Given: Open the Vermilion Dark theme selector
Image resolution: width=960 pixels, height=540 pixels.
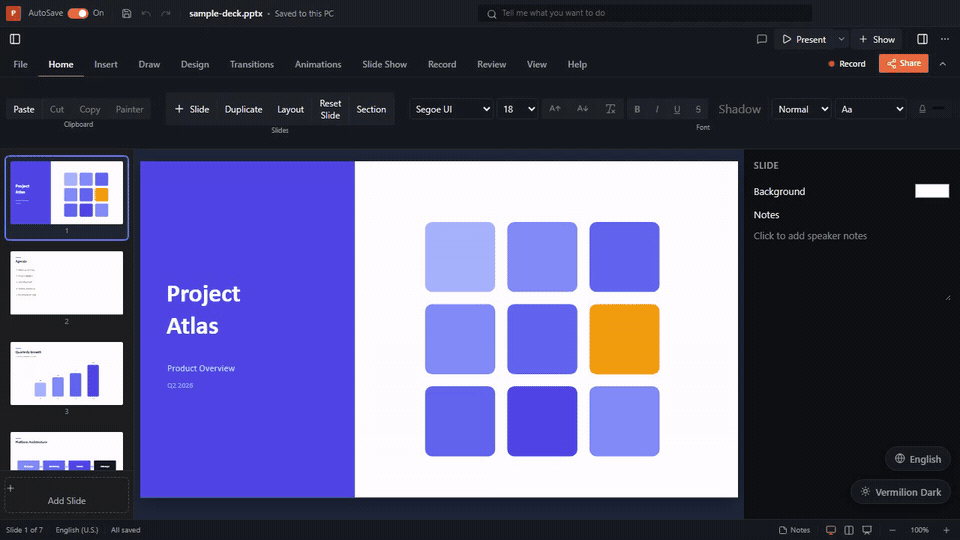Looking at the screenshot, I should (901, 492).
